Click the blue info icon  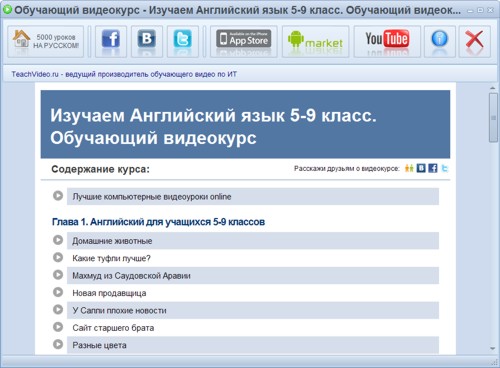(x=440, y=41)
